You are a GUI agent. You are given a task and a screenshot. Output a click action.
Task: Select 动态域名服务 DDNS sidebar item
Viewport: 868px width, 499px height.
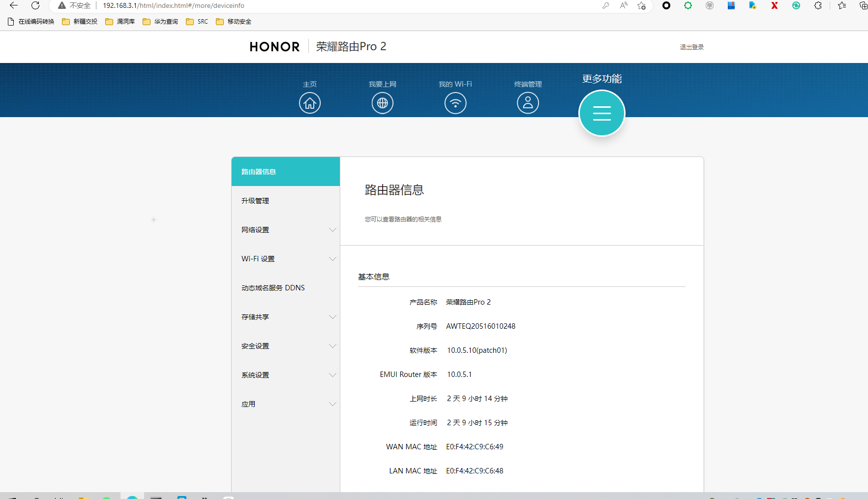tap(286, 288)
